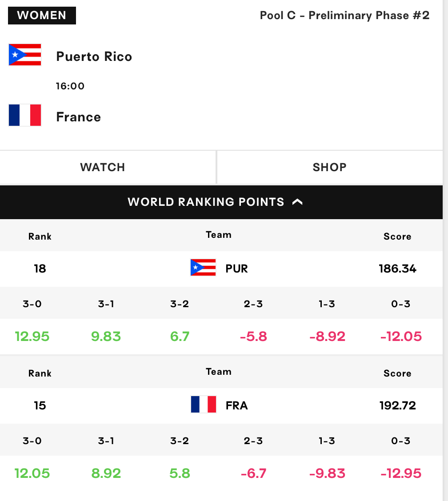Open France team link

tap(79, 117)
